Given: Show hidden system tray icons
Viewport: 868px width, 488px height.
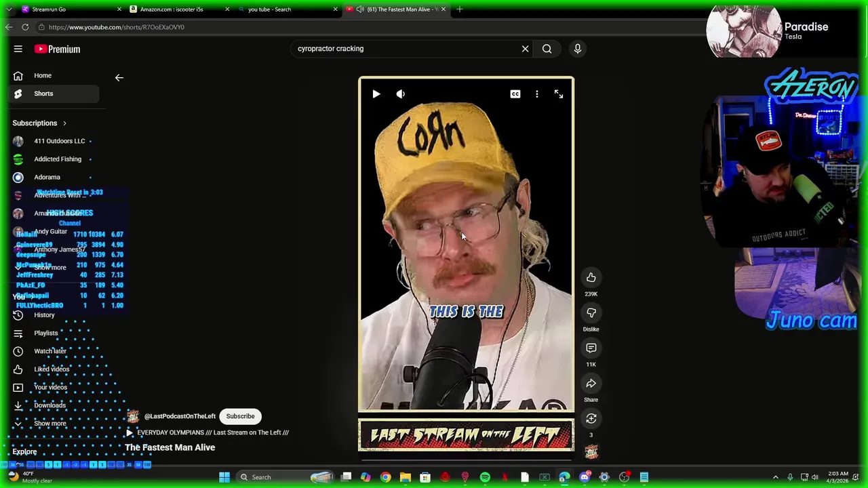Looking at the screenshot, I should [x=776, y=477].
